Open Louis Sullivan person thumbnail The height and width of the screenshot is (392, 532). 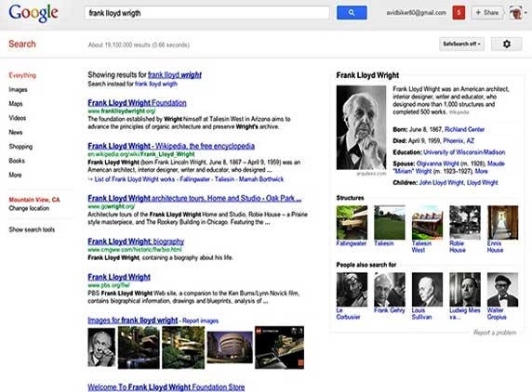(427, 290)
